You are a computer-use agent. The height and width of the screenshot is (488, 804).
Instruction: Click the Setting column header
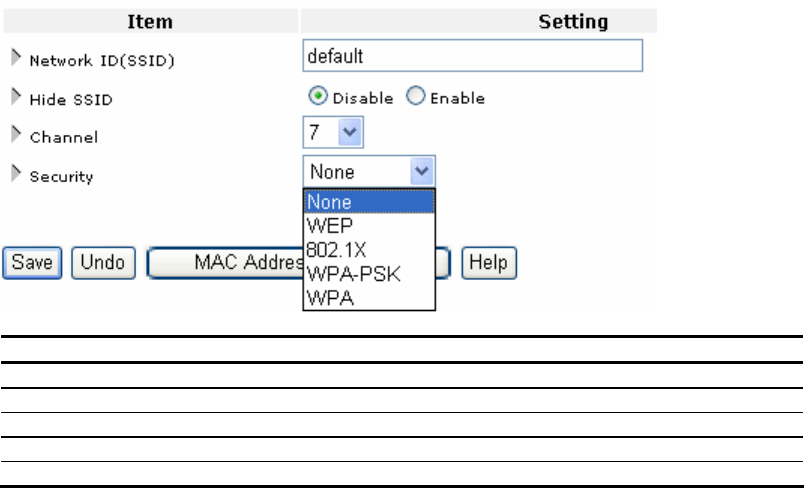(574, 21)
